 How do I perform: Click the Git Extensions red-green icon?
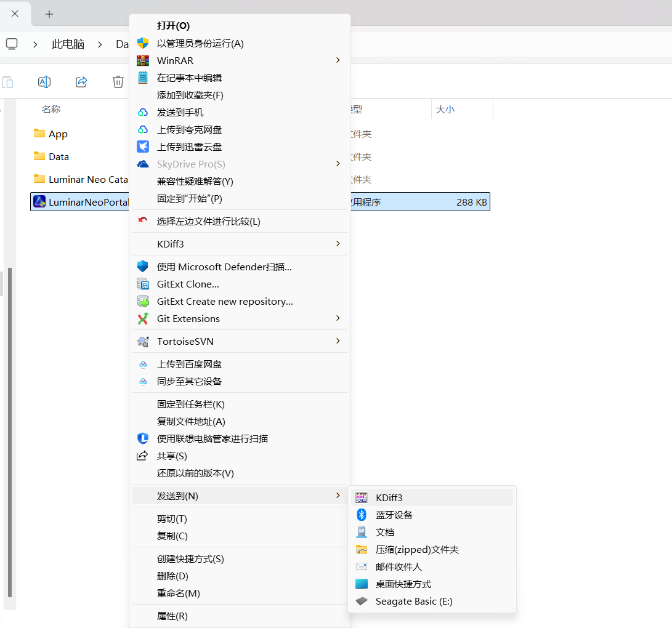143,319
